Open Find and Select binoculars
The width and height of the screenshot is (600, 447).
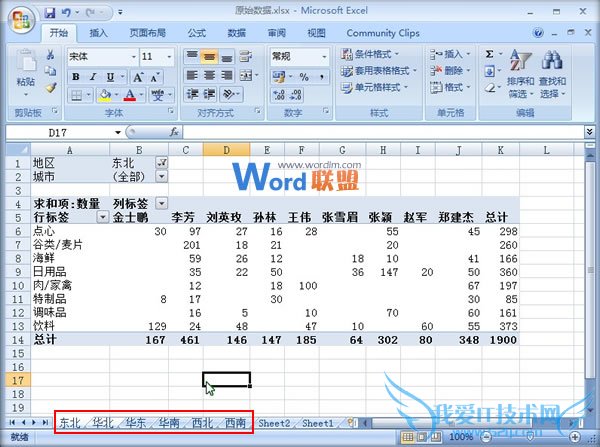click(x=552, y=73)
